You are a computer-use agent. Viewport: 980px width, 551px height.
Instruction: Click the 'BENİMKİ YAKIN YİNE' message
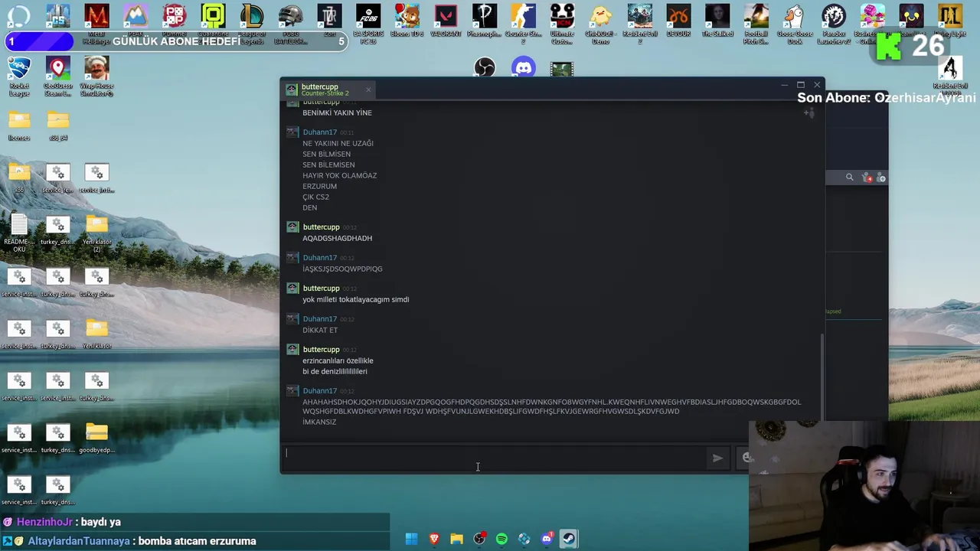(x=337, y=113)
